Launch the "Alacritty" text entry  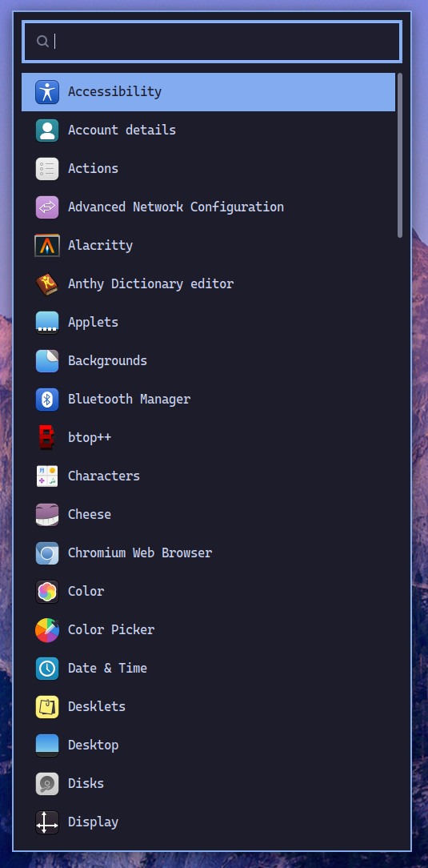100,245
